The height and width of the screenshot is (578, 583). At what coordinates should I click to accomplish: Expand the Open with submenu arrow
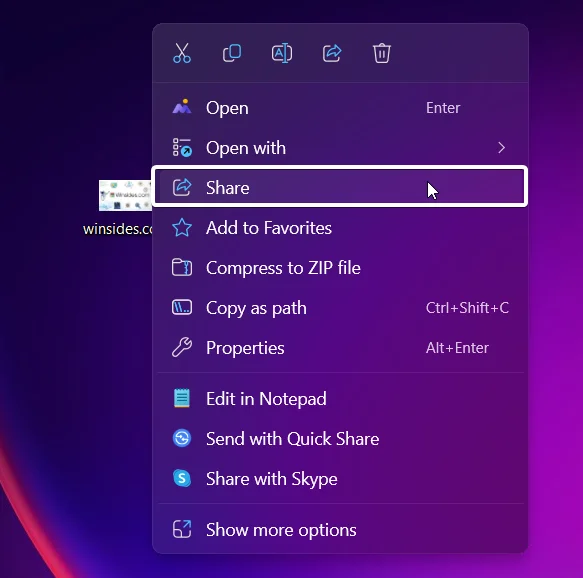coord(502,148)
